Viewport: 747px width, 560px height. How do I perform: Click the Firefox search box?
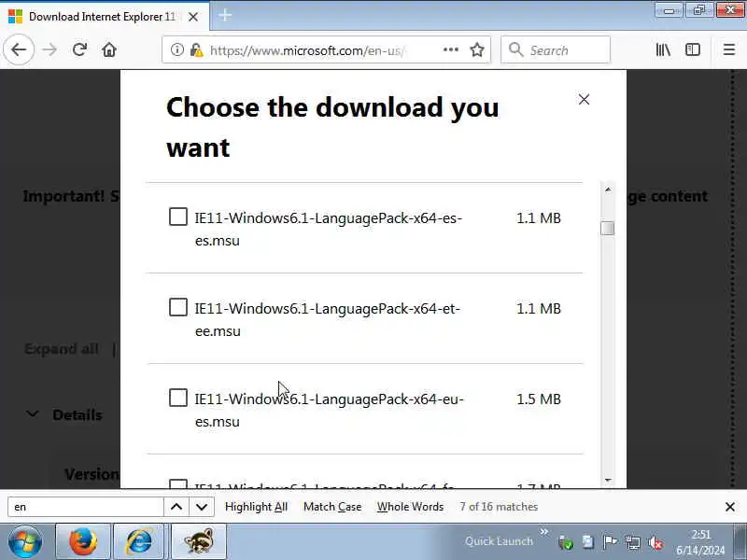tap(556, 49)
